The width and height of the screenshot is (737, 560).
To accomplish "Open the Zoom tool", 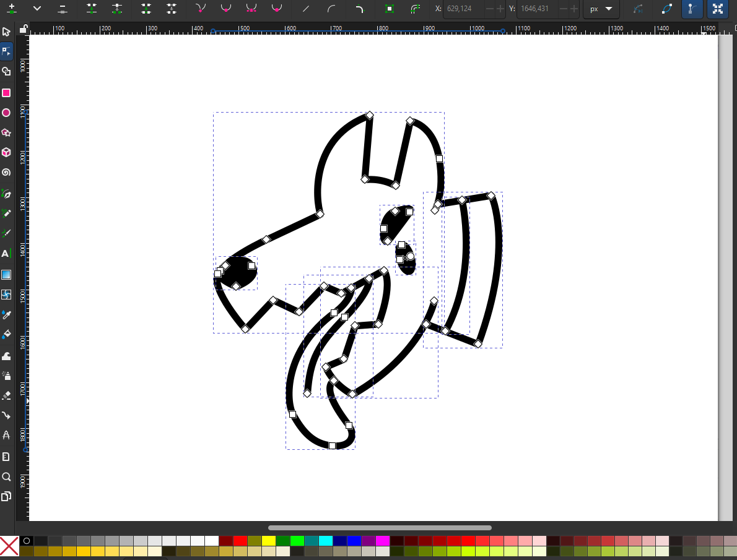I will tap(6, 476).
